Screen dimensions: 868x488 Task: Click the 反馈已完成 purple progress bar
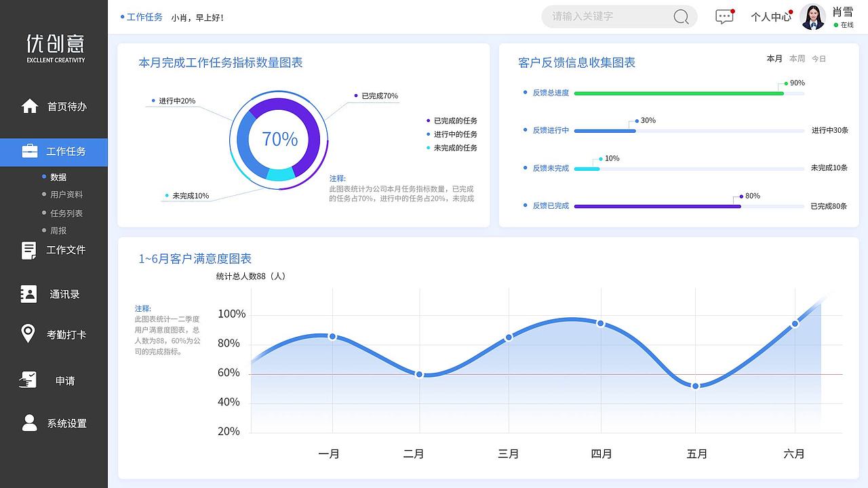658,206
